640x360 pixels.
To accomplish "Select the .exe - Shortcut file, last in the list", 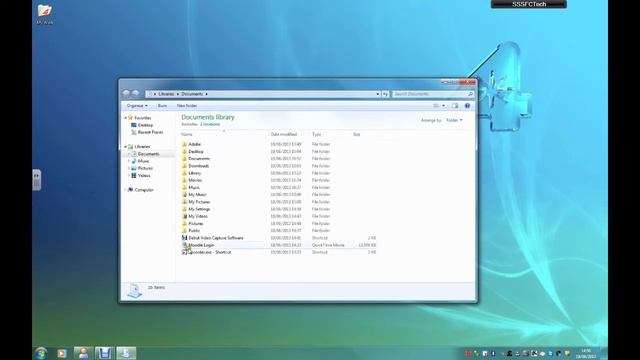I will (210, 252).
